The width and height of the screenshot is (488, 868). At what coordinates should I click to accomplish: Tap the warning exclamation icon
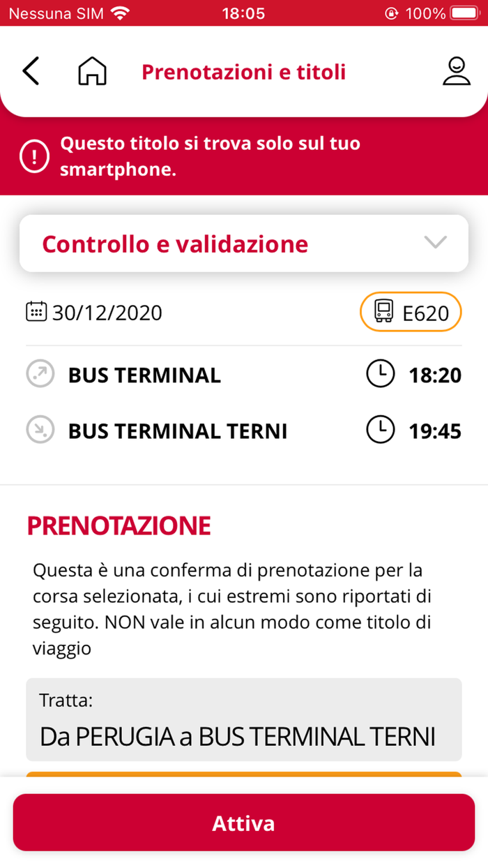coord(35,157)
